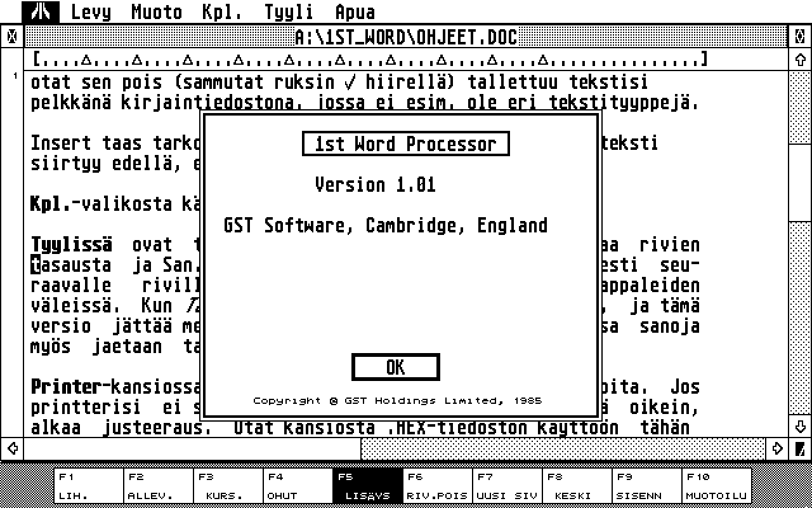
Task: Open the Atari logo desk menu
Action: click(x=41, y=12)
